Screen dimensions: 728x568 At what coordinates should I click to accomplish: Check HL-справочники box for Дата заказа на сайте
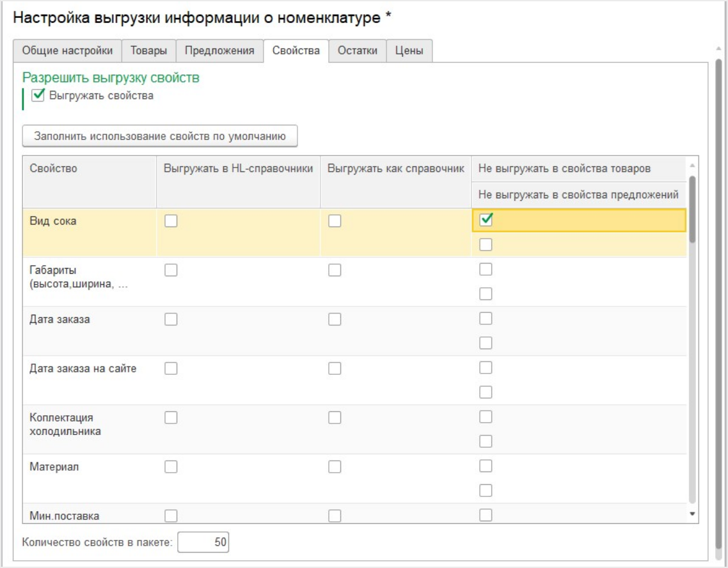[171, 368]
